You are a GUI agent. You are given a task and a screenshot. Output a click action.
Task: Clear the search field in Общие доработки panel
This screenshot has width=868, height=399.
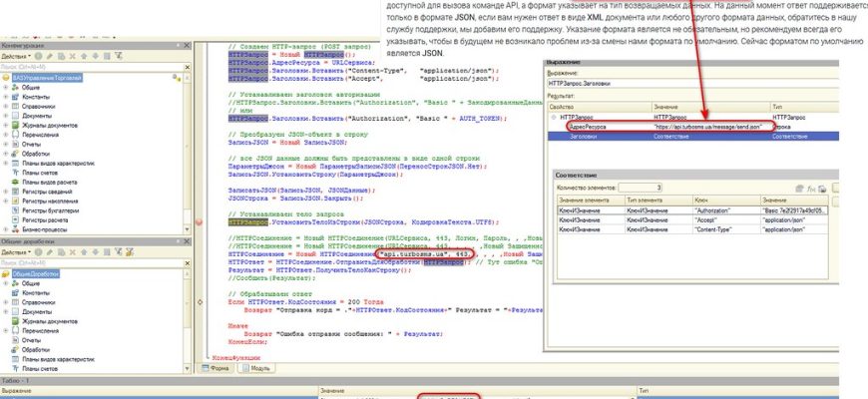187,261
